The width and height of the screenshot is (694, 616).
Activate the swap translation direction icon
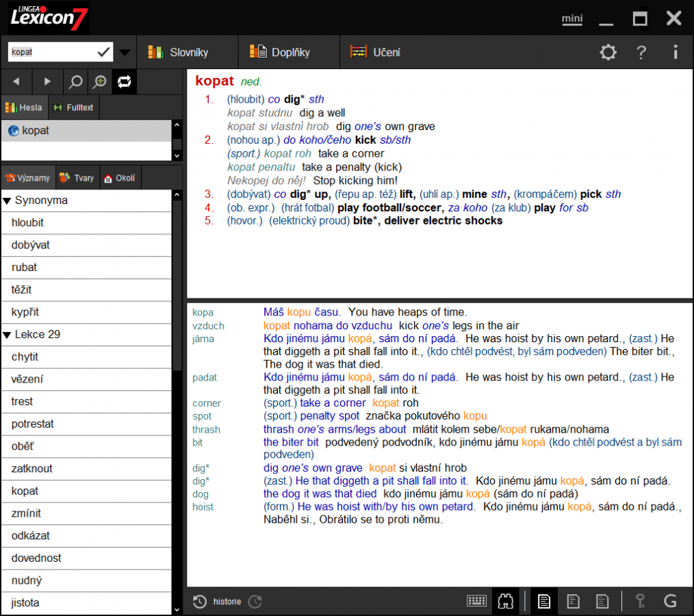pos(124,81)
